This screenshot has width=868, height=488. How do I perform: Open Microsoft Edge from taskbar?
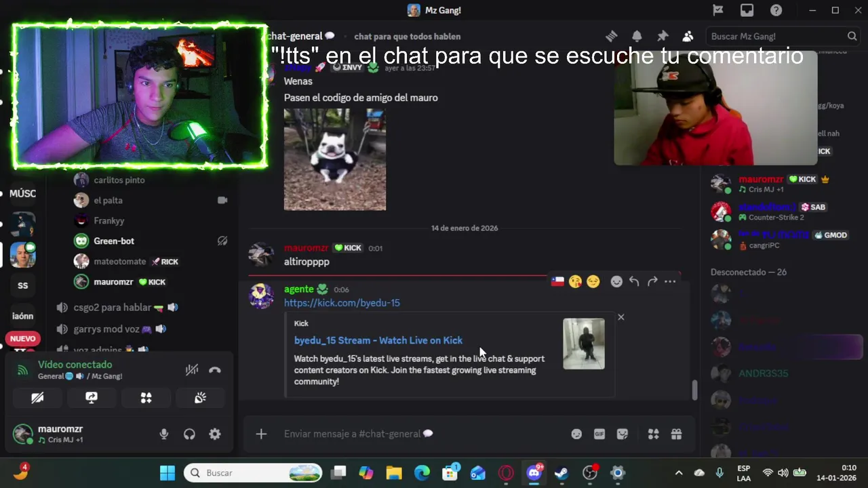click(x=422, y=473)
